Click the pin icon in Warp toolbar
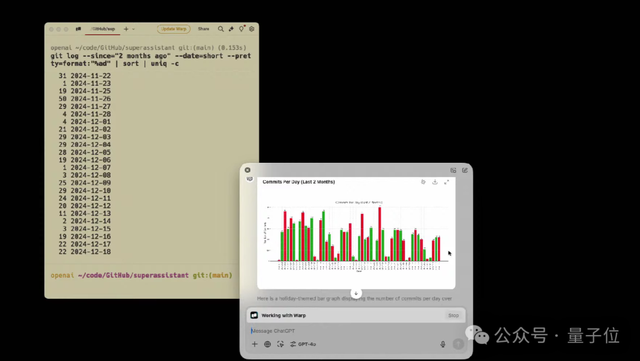 point(231,29)
